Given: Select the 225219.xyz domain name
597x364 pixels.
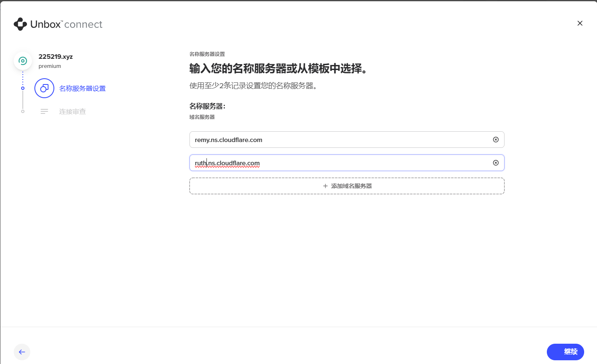Looking at the screenshot, I should 56,57.
